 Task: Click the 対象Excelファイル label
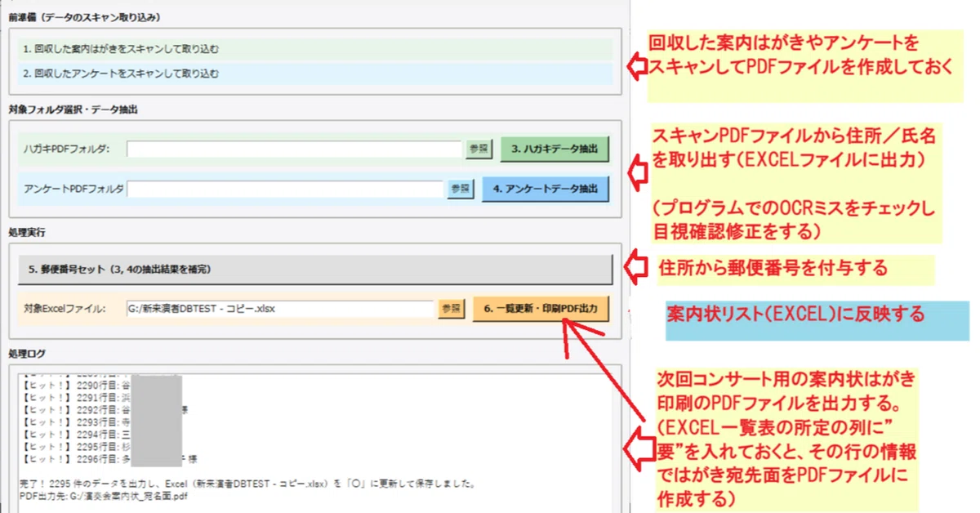tap(65, 309)
